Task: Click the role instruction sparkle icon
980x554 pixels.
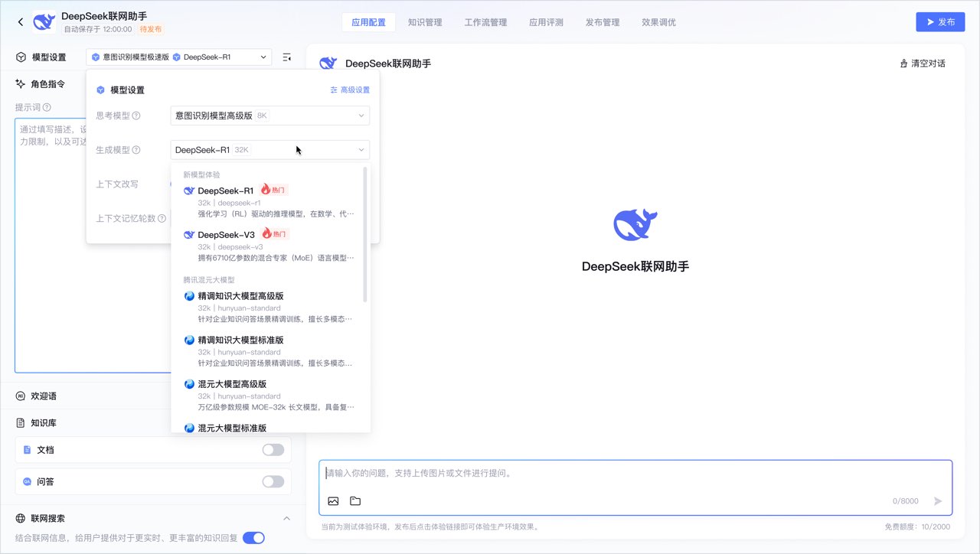Action: coord(21,83)
